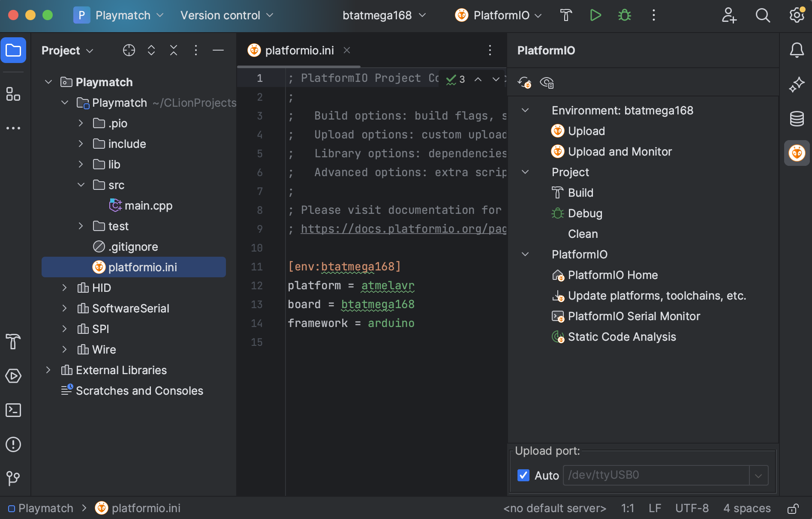Click the Build hammer icon in top toolbar
This screenshot has height=519, width=812.
[x=566, y=15]
